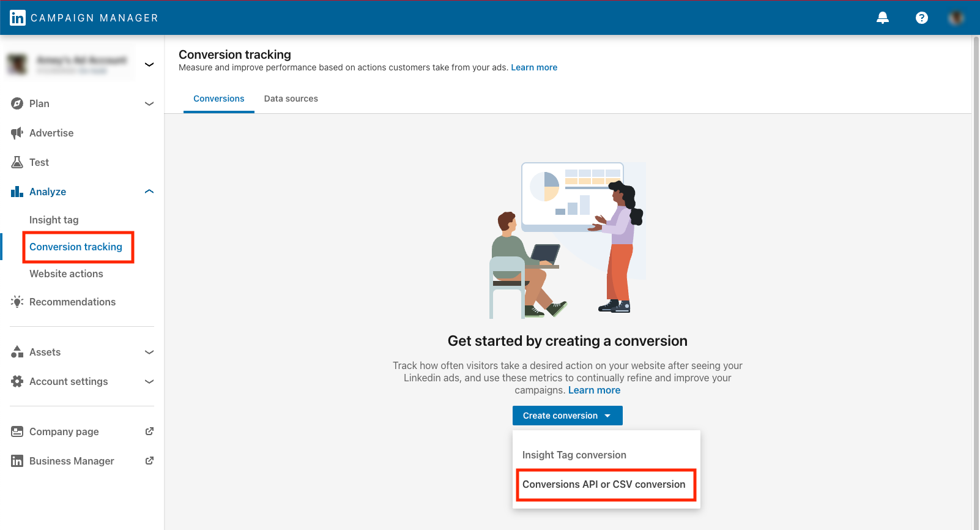Open Company page external link icon

tap(149, 431)
